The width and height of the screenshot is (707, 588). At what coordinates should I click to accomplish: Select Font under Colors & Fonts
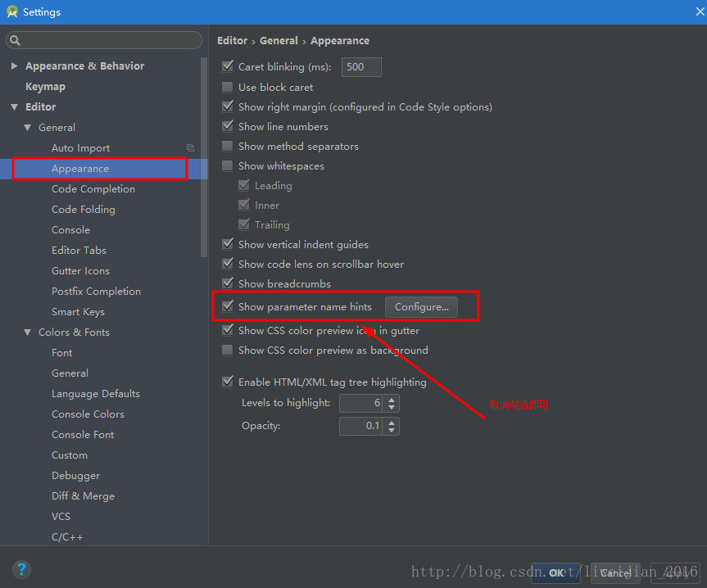tap(61, 353)
